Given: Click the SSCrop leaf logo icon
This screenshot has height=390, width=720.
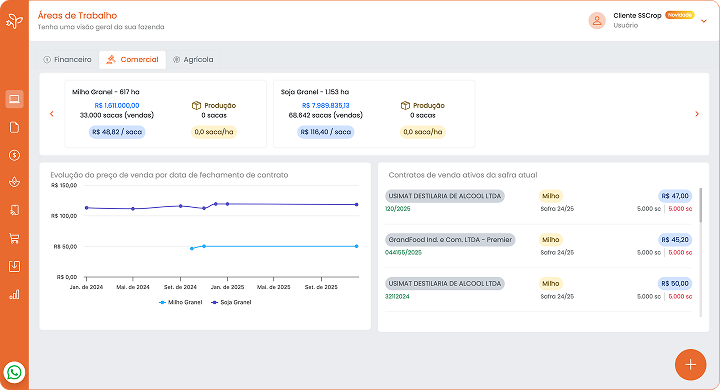Looking at the screenshot, I should 14,21.
